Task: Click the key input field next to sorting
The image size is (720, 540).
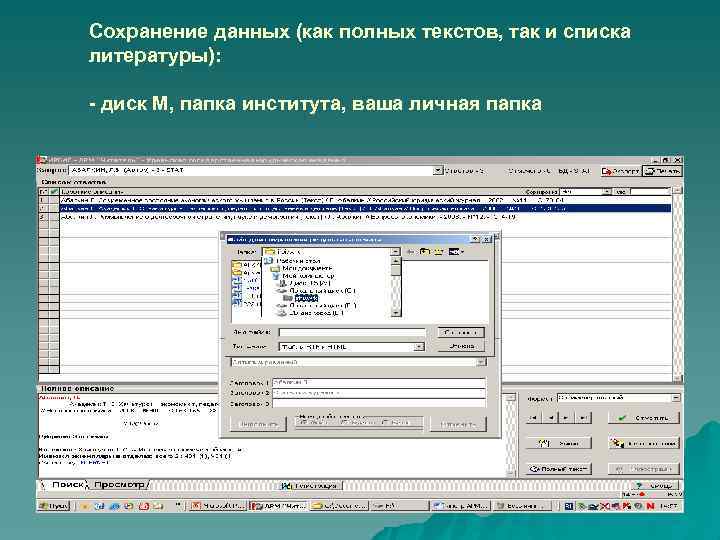Action: point(651,191)
